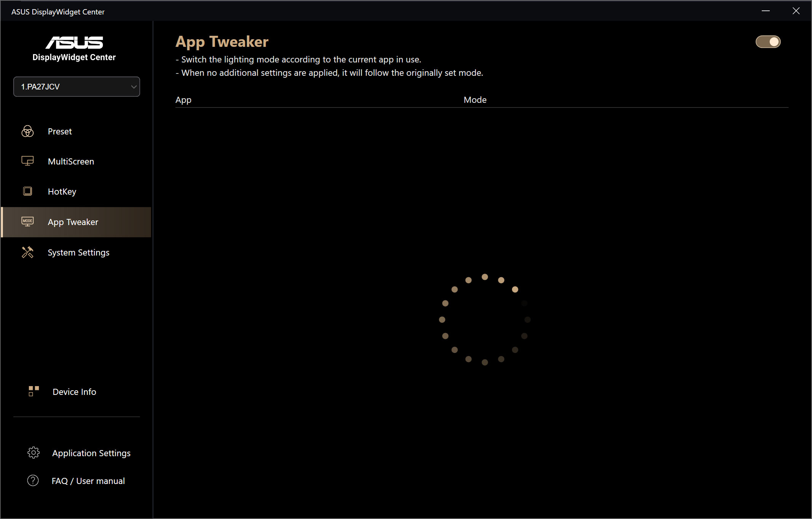The image size is (812, 519).
Task: Select Device Info text entry
Action: [74, 392]
